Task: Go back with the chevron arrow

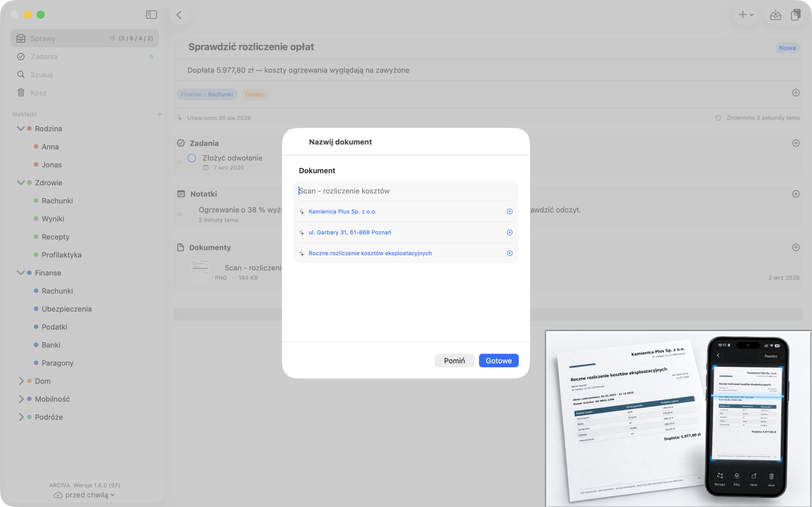Action: click(179, 15)
